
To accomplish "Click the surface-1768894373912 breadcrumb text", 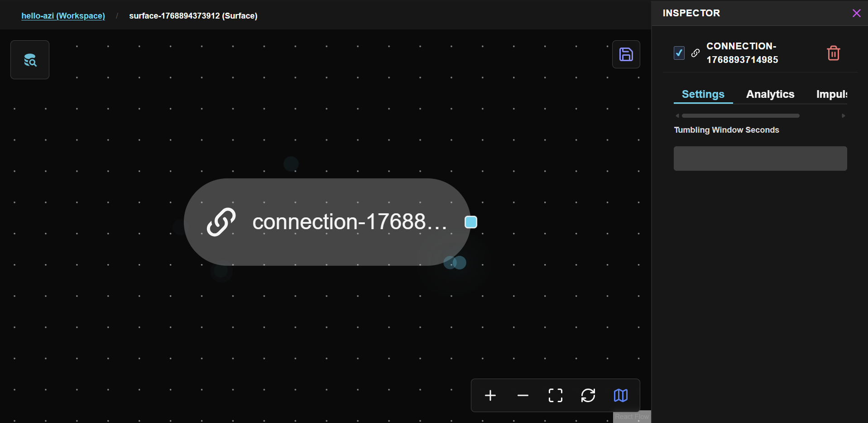I will 193,16.
